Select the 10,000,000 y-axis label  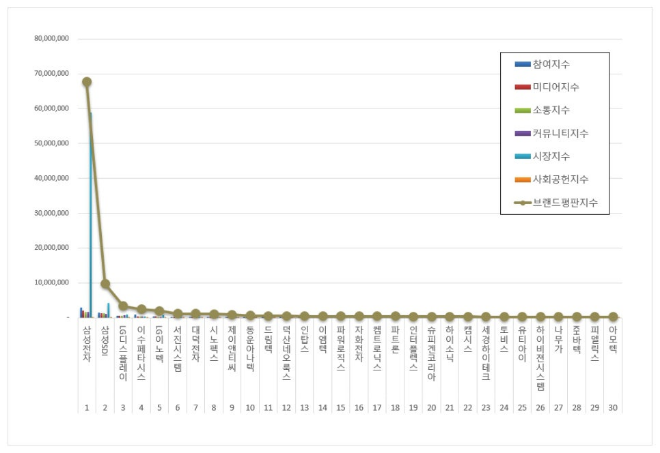(51, 282)
